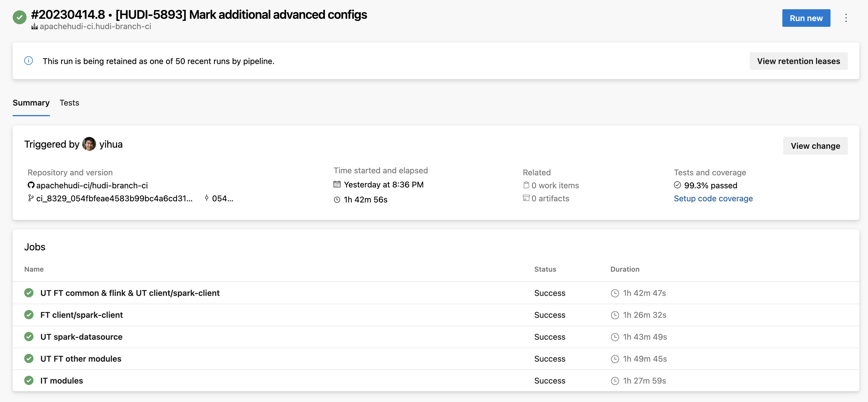Image resolution: width=868 pixels, height=402 pixels.
Task: Switch to the Tests tab
Action: 69,103
